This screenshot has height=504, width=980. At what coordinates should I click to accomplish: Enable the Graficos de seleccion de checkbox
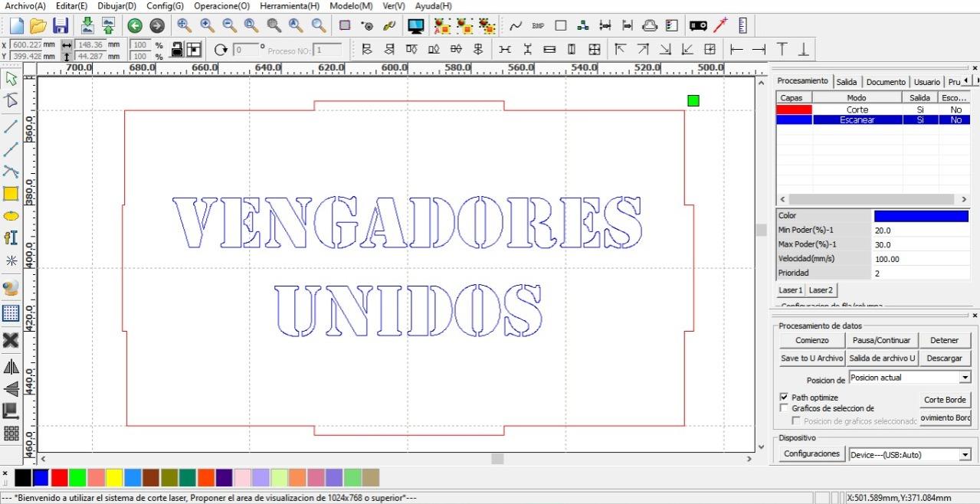coord(783,408)
